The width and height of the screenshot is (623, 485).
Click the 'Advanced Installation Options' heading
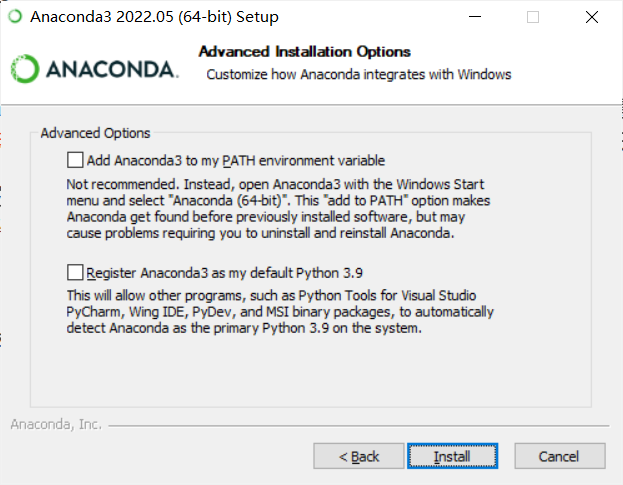pyautogui.click(x=305, y=52)
